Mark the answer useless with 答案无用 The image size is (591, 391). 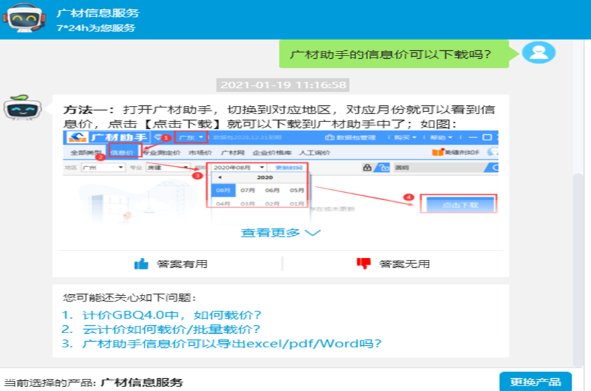point(393,264)
